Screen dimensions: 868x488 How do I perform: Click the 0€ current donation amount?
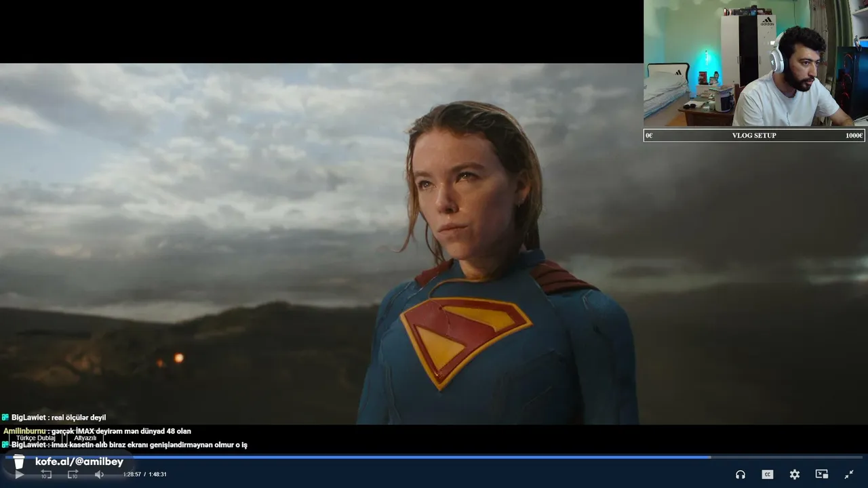click(649, 136)
